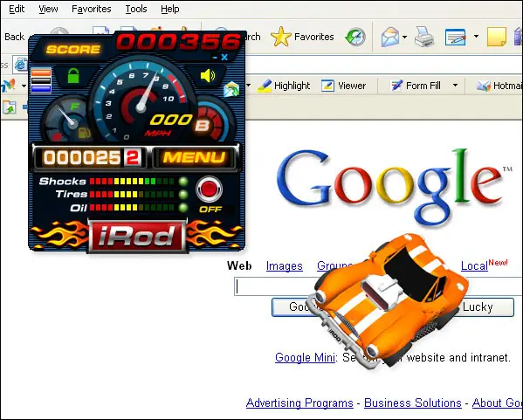The image size is (523, 420).
Task: Click the Favorites star toolbar button
Action: pyautogui.click(x=302, y=37)
